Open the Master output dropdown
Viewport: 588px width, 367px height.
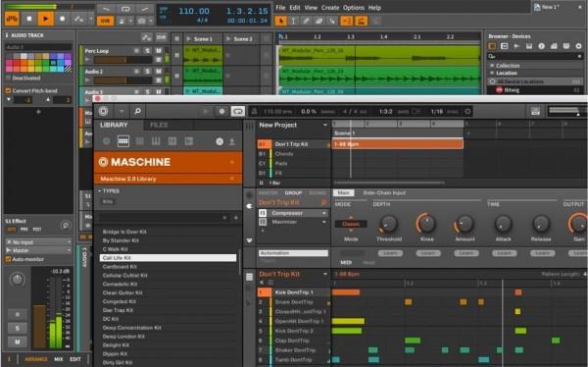[x=38, y=250]
